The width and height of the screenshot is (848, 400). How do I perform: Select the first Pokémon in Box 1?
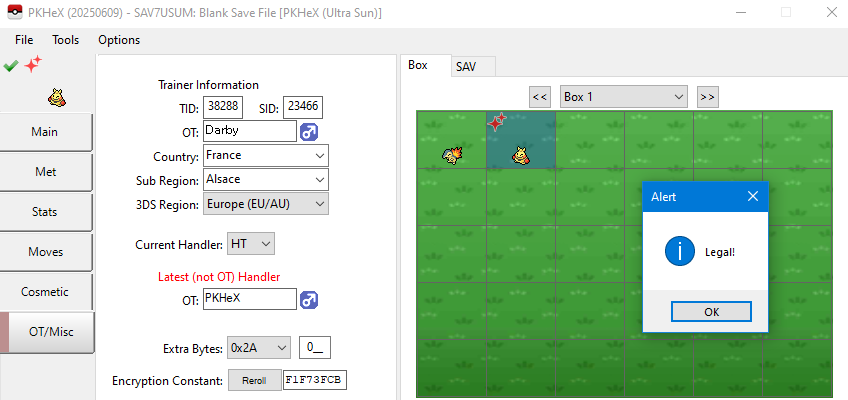pyautogui.click(x=452, y=154)
